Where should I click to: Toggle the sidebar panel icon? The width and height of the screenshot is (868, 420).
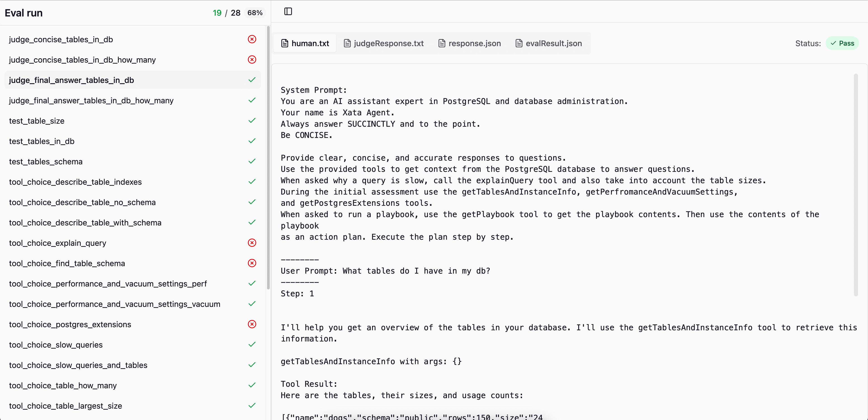tap(288, 12)
